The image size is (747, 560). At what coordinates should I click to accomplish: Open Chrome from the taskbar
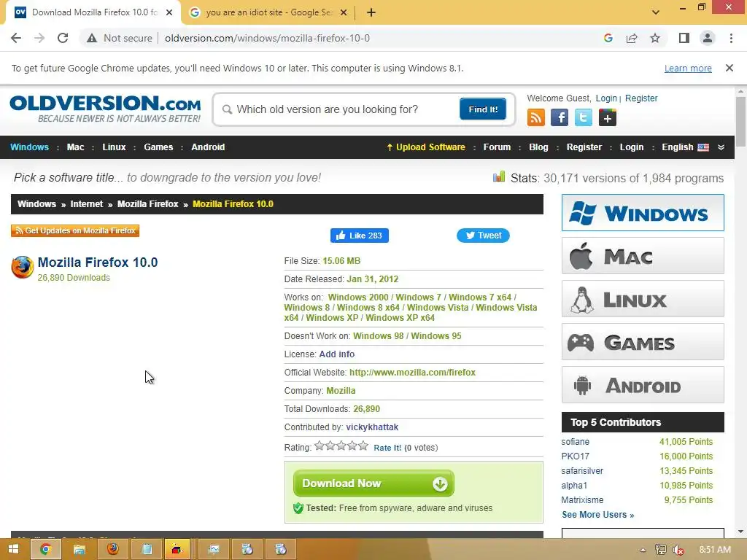pyautogui.click(x=45, y=549)
